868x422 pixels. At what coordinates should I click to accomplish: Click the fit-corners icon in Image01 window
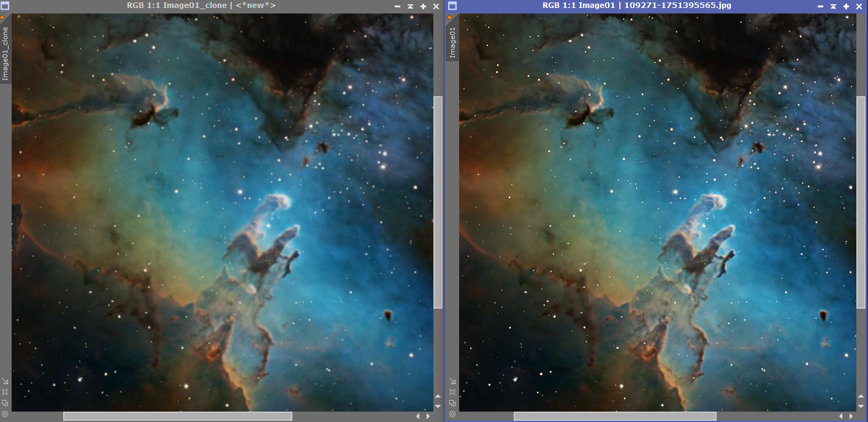452,391
